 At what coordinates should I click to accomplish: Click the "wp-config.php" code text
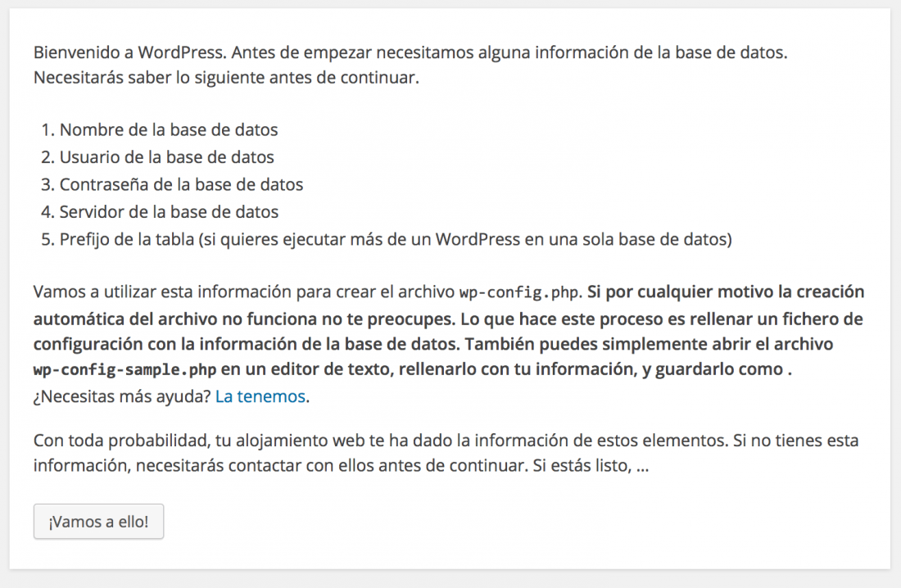518,292
